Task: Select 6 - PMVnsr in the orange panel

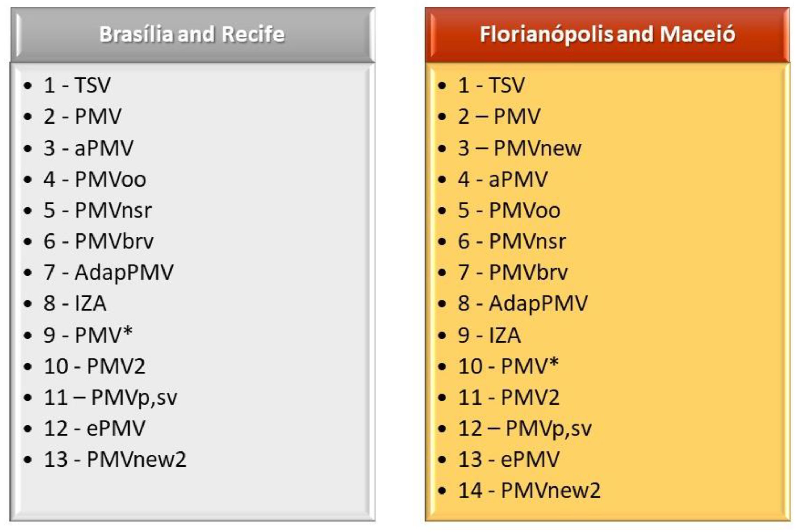Action: pyautogui.click(x=512, y=241)
